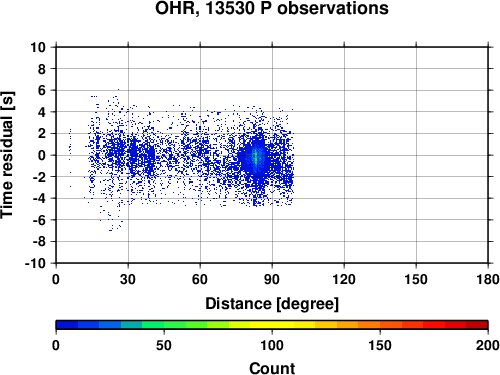Click the 'Count' colorbar label
This screenshot has height=375, width=500.
tap(272, 368)
